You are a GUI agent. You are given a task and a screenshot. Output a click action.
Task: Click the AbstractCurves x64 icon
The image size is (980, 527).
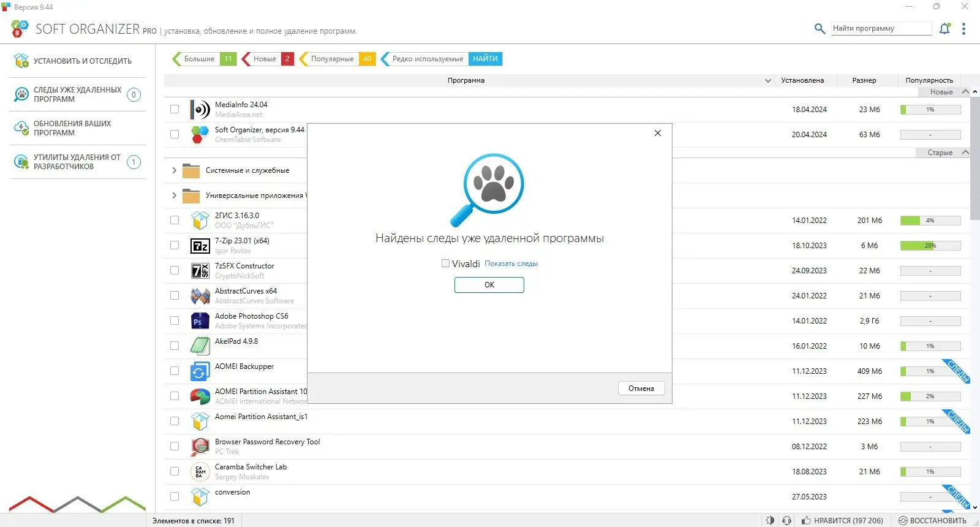[x=200, y=296]
